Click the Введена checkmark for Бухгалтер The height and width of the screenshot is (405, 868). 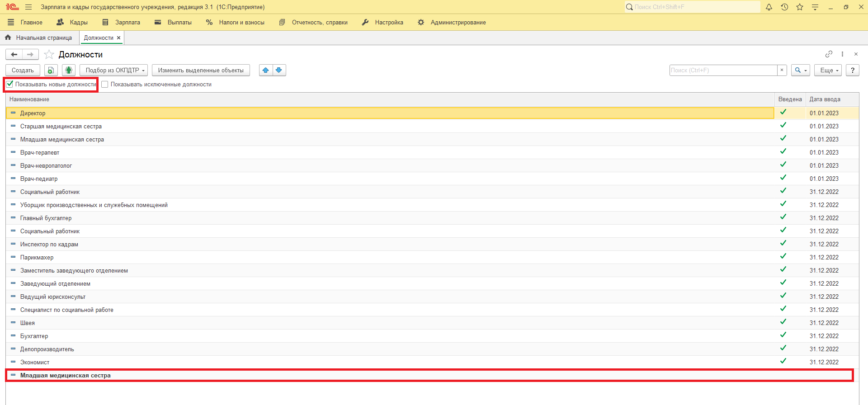(x=783, y=335)
